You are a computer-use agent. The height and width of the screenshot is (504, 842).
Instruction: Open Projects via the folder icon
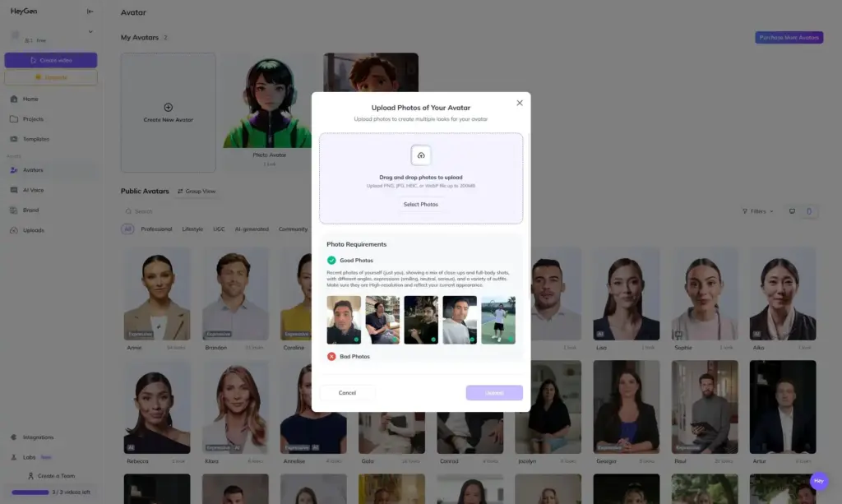14,119
